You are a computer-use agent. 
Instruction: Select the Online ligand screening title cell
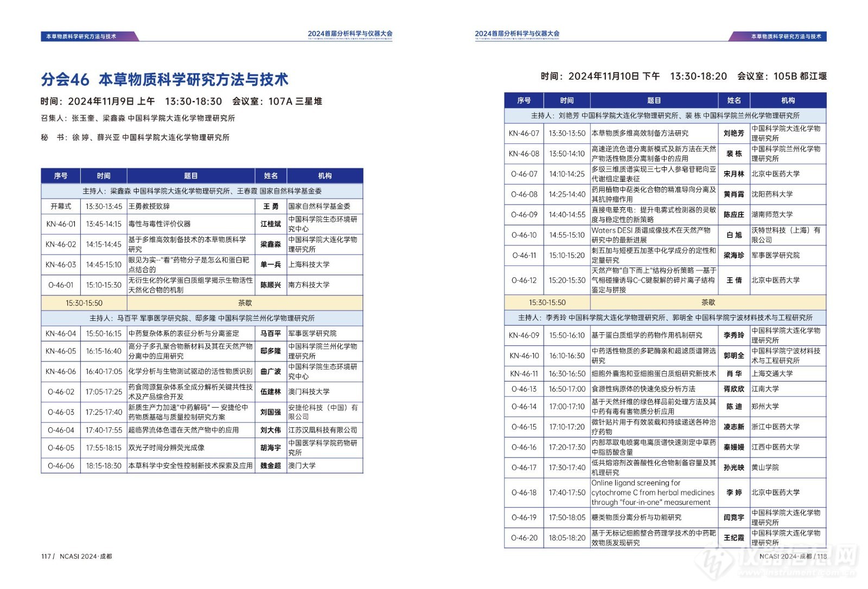(654, 492)
